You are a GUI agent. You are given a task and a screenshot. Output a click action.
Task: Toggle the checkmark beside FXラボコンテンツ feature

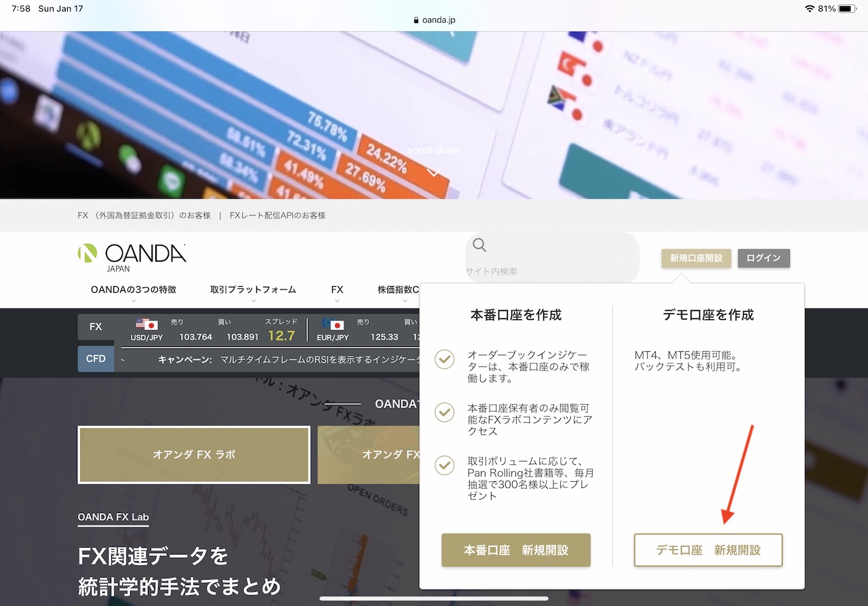click(x=444, y=412)
